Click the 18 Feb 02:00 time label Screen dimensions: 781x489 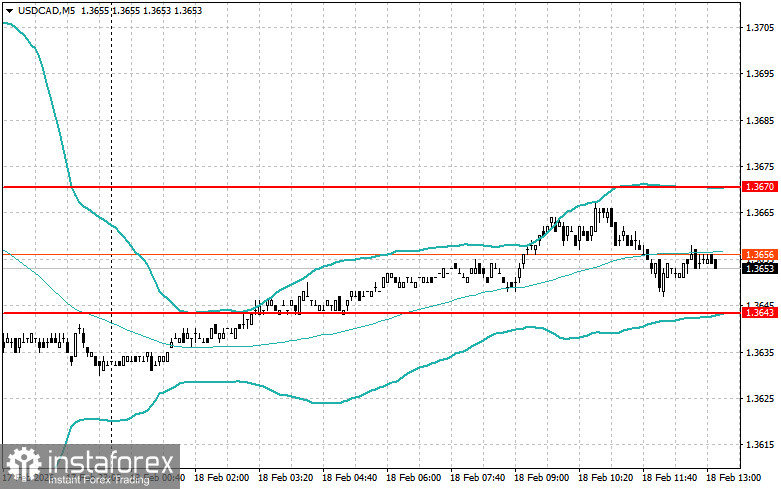click(221, 478)
